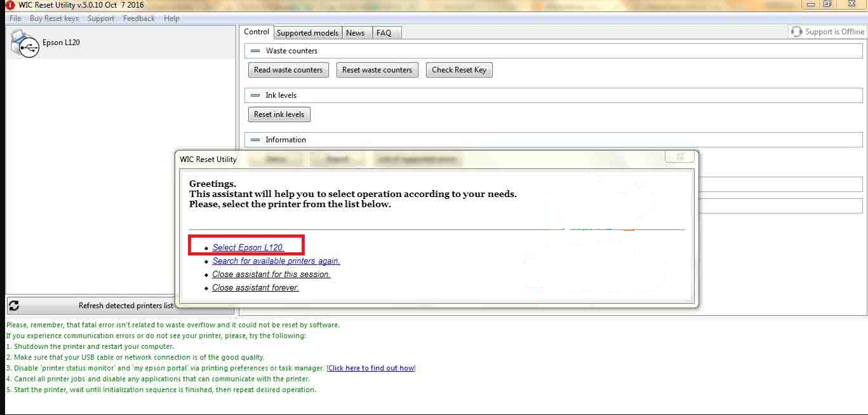868x415 pixels.
Task: Close the WIC Reset Utility assistant dialog
Action: coord(680,156)
